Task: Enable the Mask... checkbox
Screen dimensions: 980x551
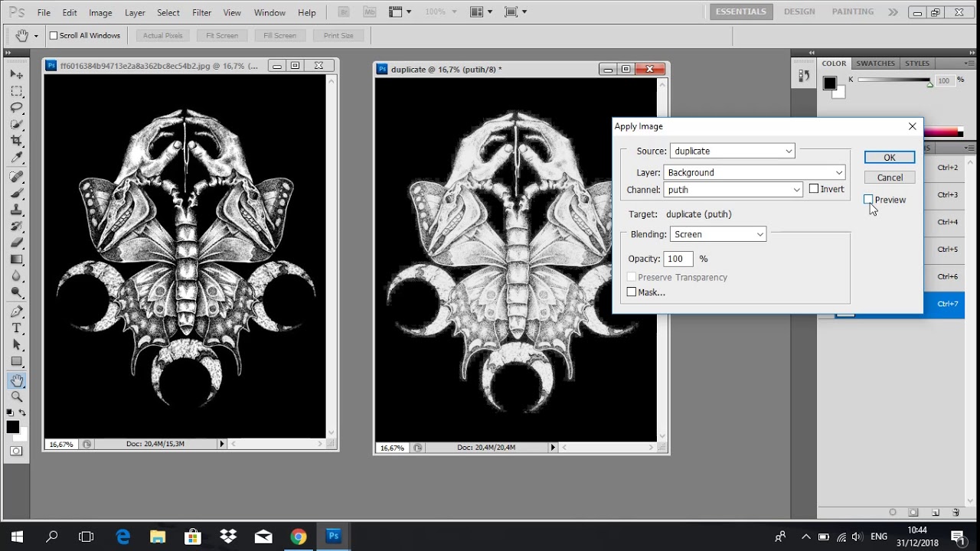Action: pyautogui.click(x=632, y=292)
